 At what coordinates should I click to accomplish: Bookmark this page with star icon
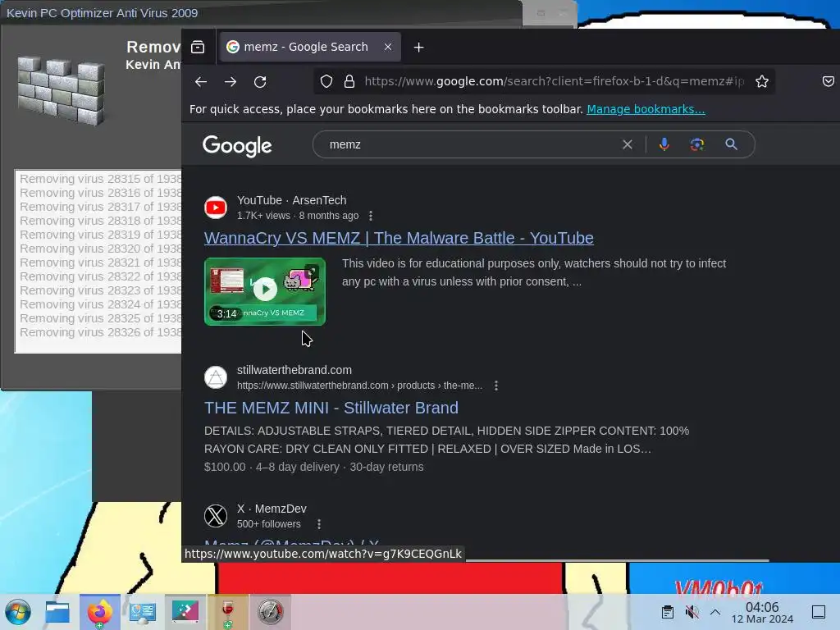click(x=762, y=81)
